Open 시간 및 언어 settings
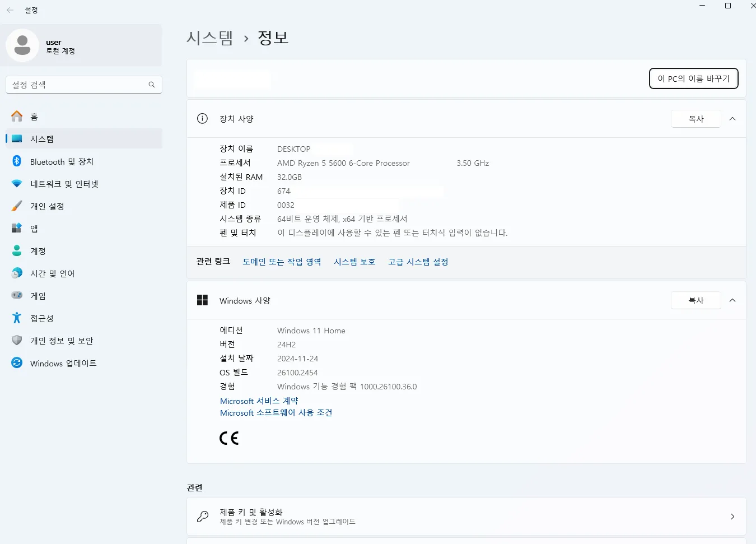This screenshot has width=756, height=544. click(x=84, y=273)
